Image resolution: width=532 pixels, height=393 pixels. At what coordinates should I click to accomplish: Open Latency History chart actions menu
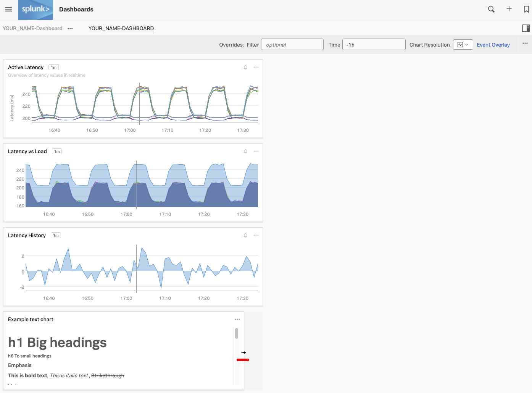(256, 235)
